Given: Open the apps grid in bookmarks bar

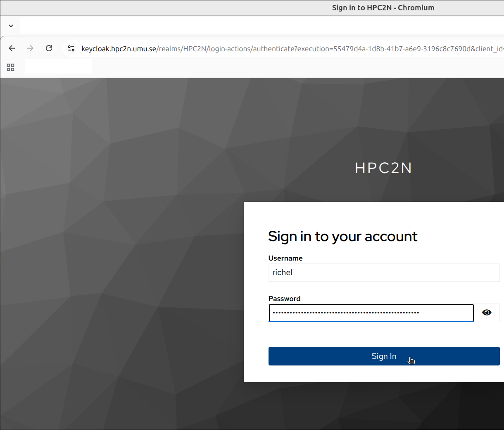Looking at the screenshot, I should coord(11,67).
